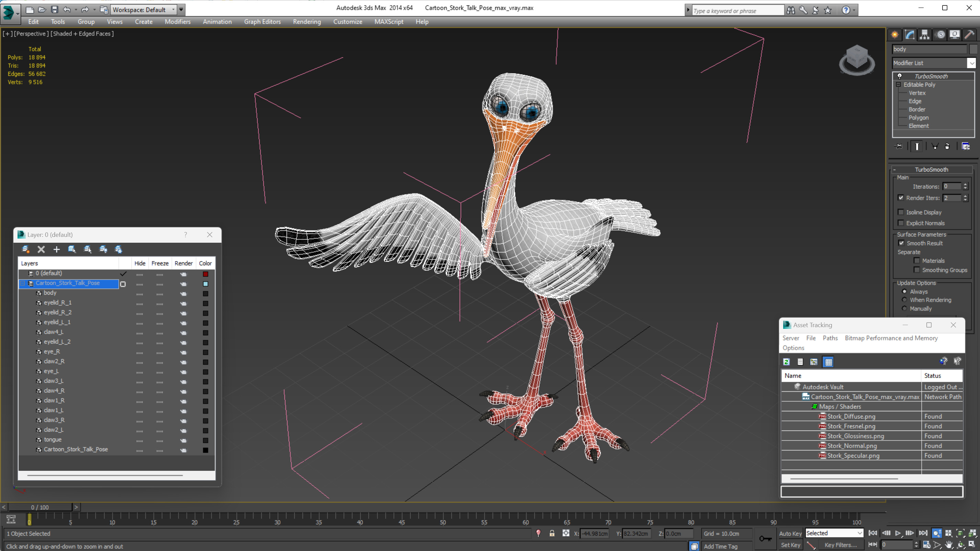Enable Explicit Normals checkbox
Viewport: 980px width, 551px height.
(901, 223)
